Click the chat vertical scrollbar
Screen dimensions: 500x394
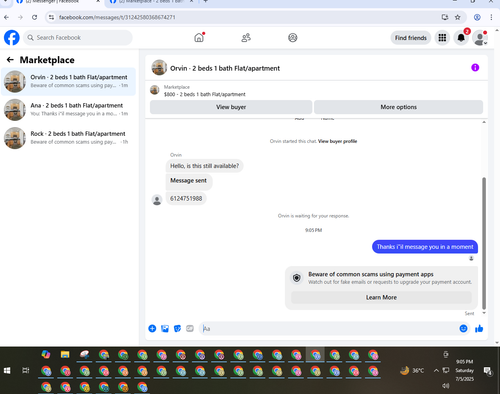point(484,243)
